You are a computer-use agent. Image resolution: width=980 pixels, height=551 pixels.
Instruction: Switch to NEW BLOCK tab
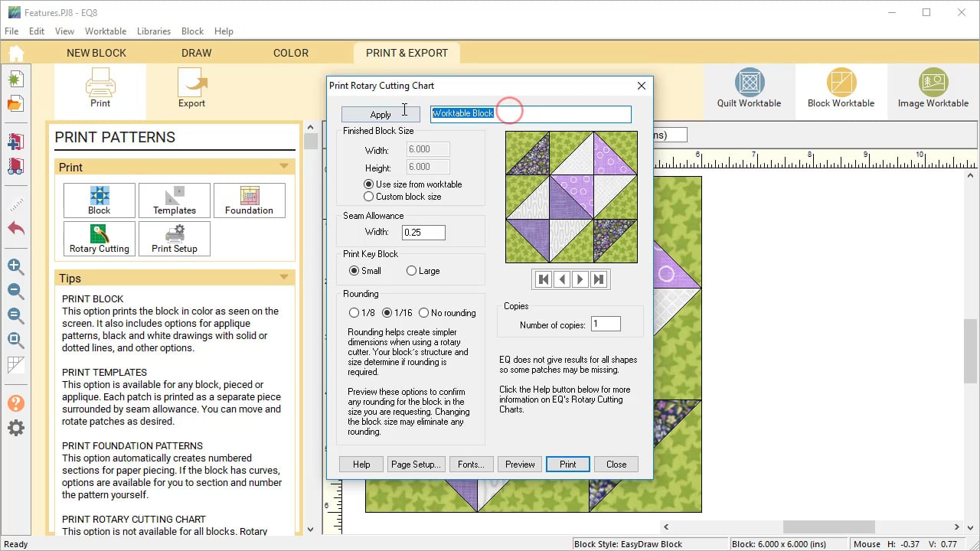[96, 53]
